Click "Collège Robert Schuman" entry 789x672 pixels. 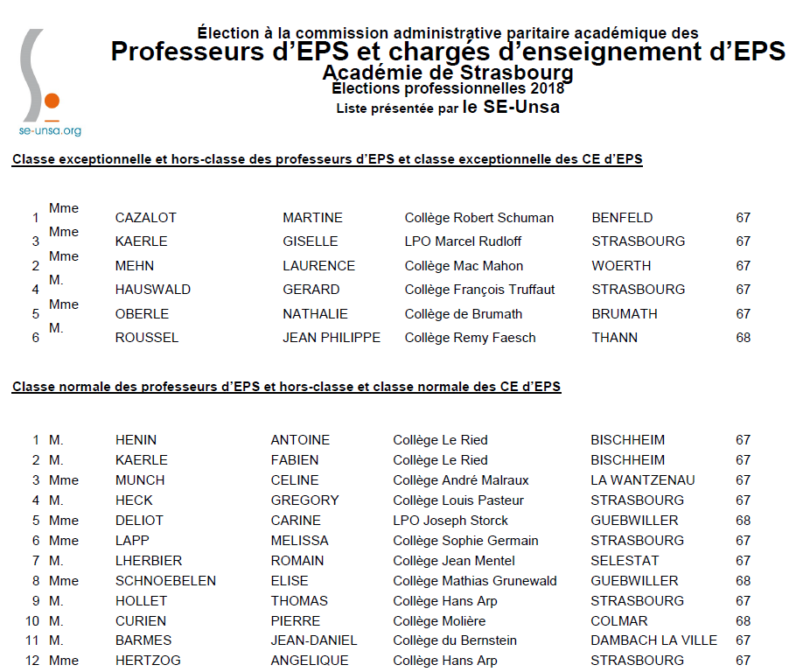(x=478, y=218)
